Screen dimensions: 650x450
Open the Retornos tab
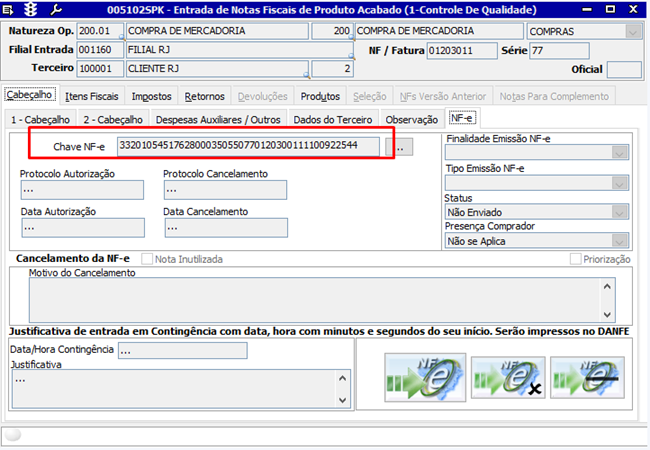[x=204, y=96]
